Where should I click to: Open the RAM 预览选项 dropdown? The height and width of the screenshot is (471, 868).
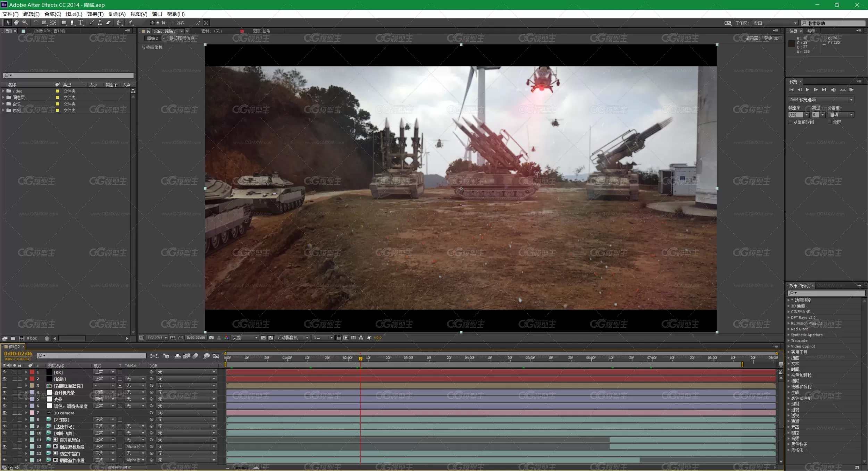tap(821, 100)
